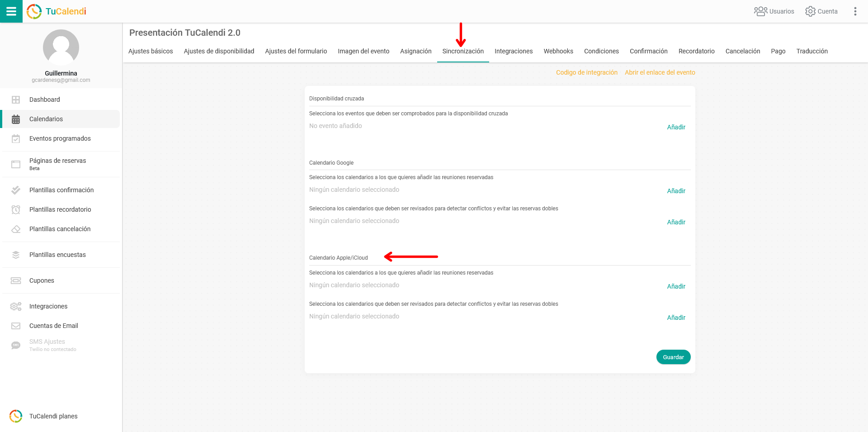Click the Plantillas recordatorio alarm icon
This screenshot has height=432, width=868.
[x=16, y=209]
